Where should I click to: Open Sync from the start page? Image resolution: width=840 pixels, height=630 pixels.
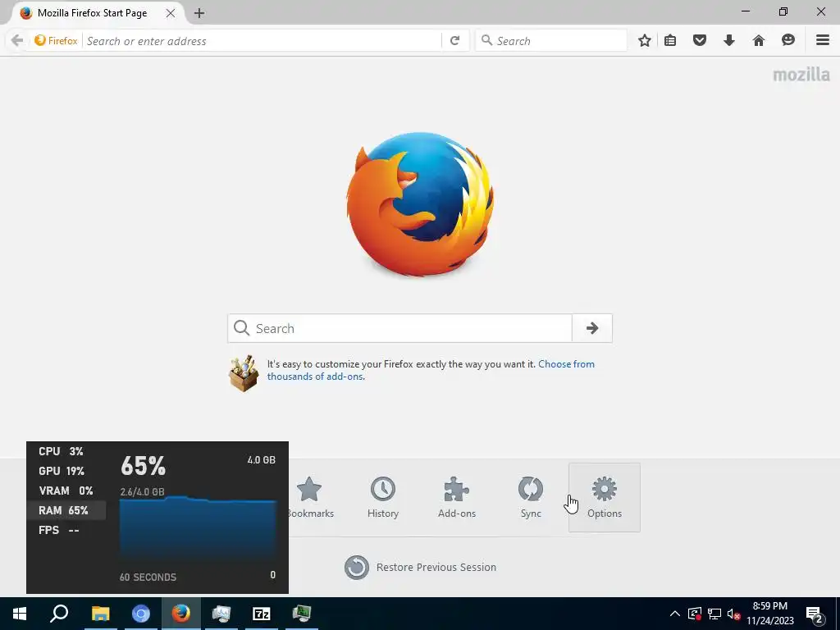tap(531, 498)
